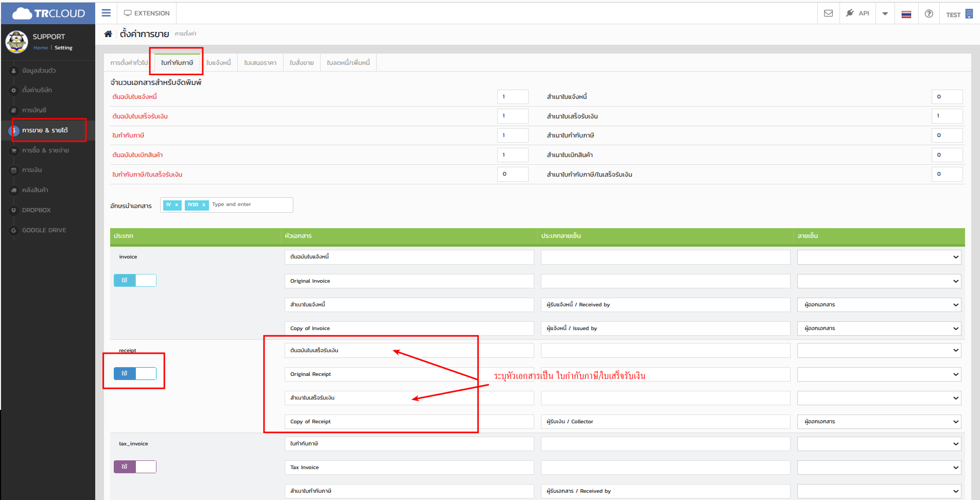Click the support profile avatar

[x=16, y=42]
